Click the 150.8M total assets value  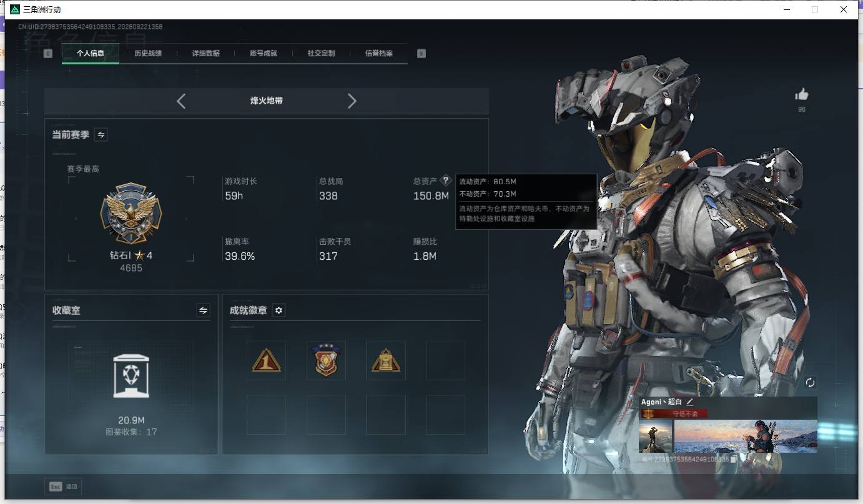point(431,196)
